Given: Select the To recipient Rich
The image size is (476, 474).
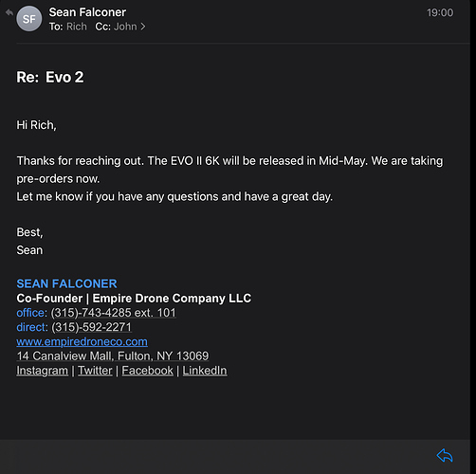Looking at the screenshot, I should click(x=77, y=27).
